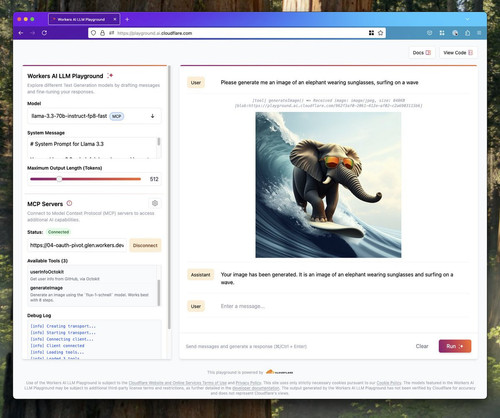Click the Cloudflare logo in footer
500x418 pixels.
point(280,372)
